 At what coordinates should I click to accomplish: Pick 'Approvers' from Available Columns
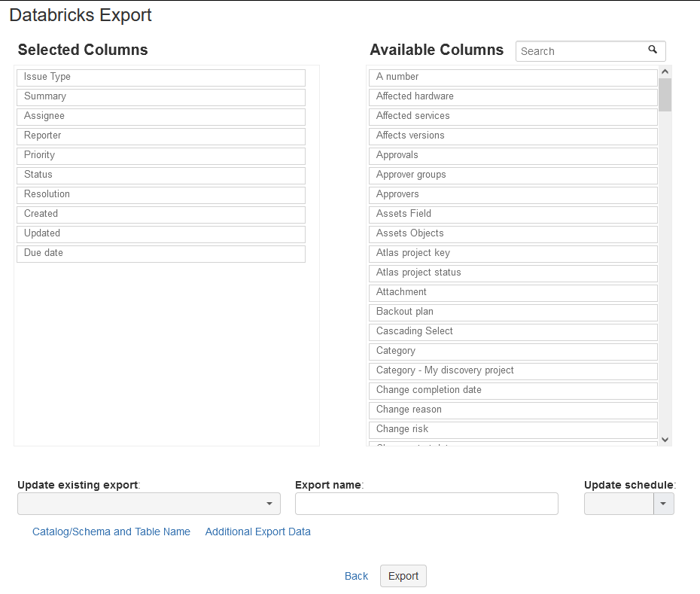point(513,195)
